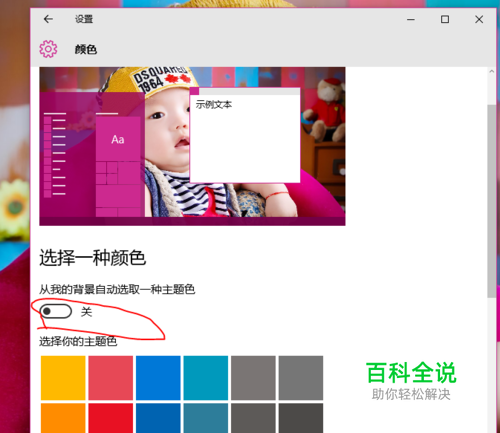Choose the dark warm gray swatch in the second row

pos(253,418)
